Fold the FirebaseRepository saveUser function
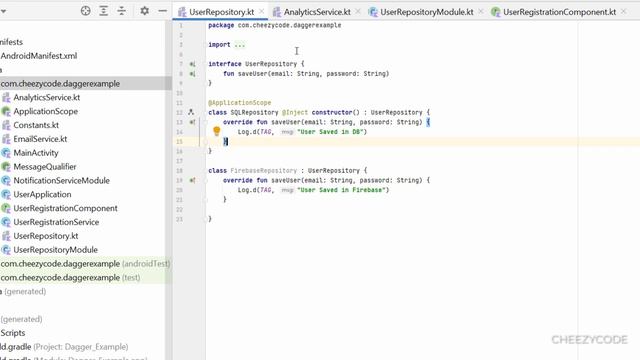The width and height of the screenshot is (640, 360). 205,180
